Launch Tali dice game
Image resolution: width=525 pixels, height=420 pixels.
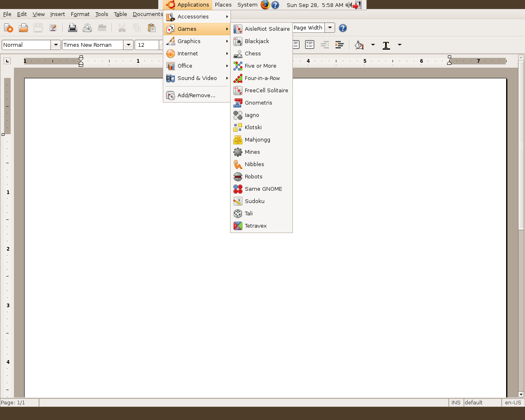(x=261, y=213)
